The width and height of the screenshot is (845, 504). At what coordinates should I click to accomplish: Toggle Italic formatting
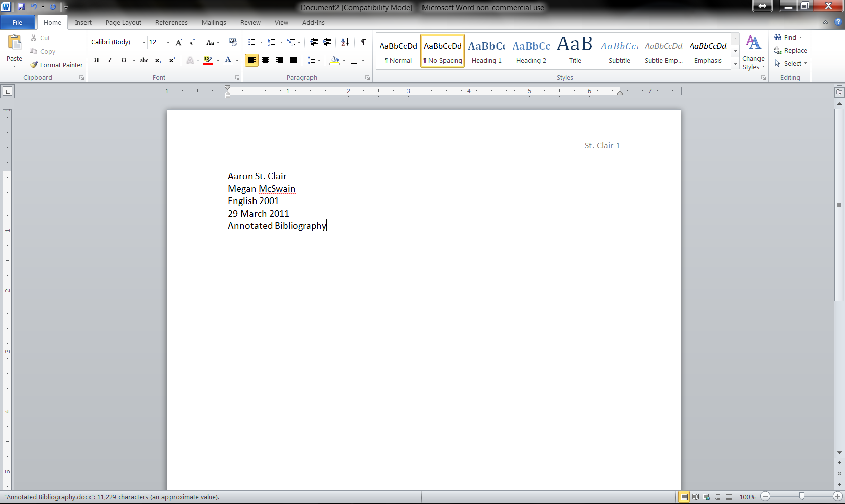pyautogui.click(x=110, y=60)
